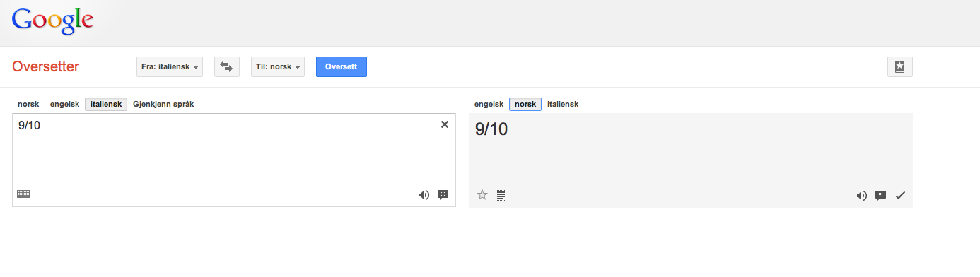This screenshot has width=980, height=277.
Task: Click the Oversetter title link
Action: point(46,66)
